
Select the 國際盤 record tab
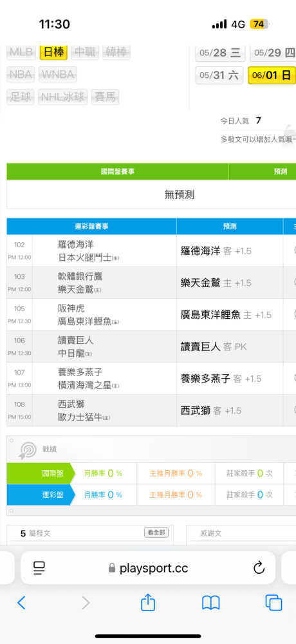41,473
